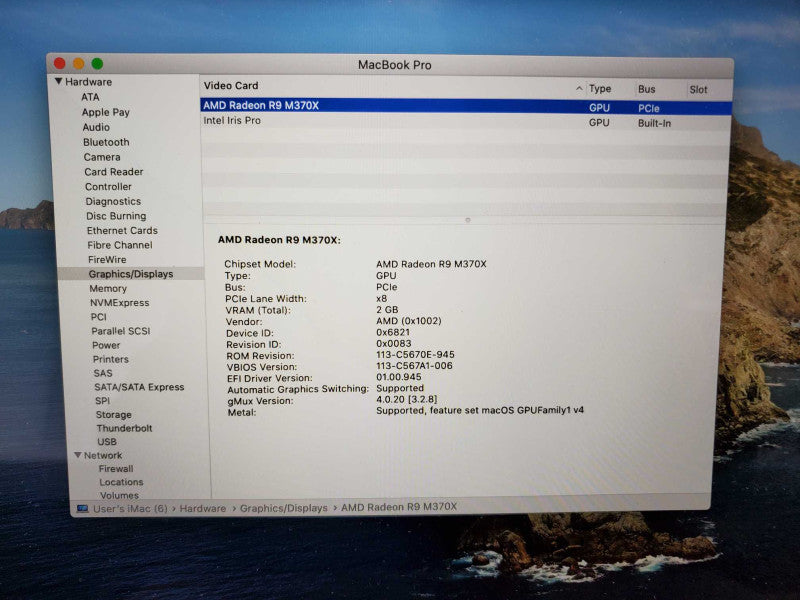Select Bluetooth in the sidebar
Screen dimensions: 800x600
point(106,142)
